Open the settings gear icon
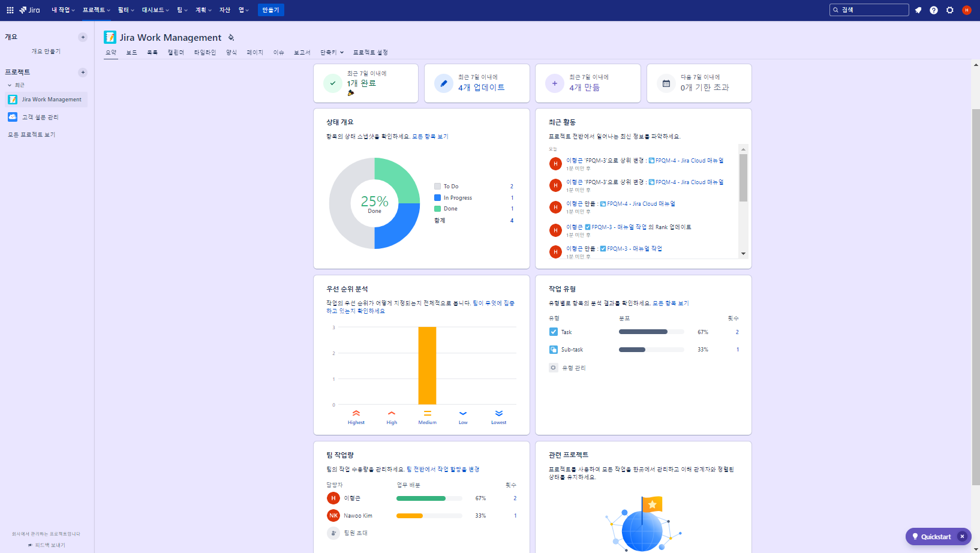Screen dimensions: 980x553 point(950,10)
